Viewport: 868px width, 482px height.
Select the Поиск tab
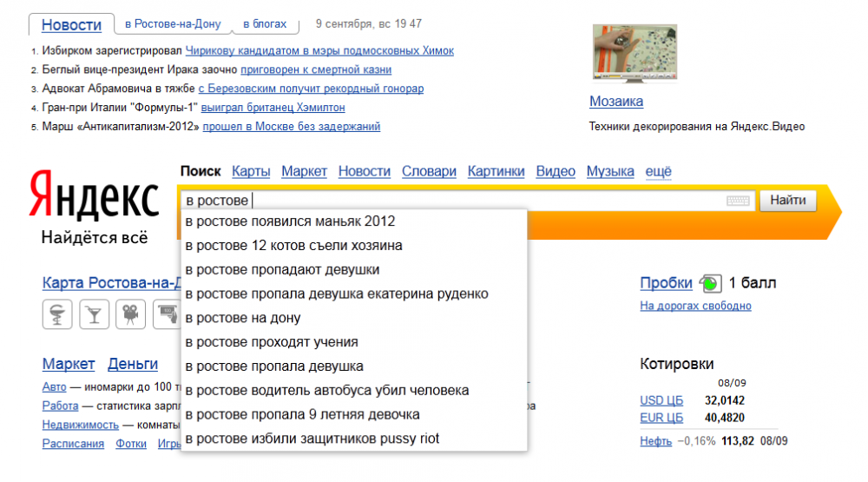tap(201, 171)
